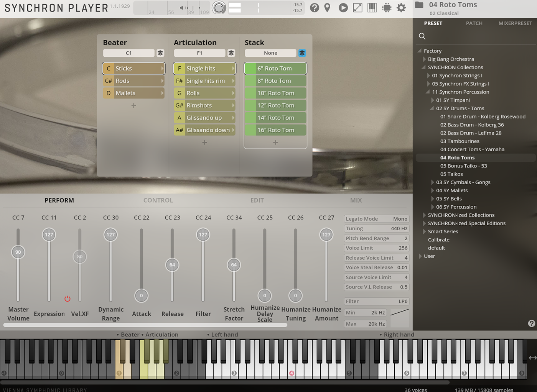Add a new Stack slot with the plus
The height and width of the screenshot is (392, 537).
[x=275, y=143]
